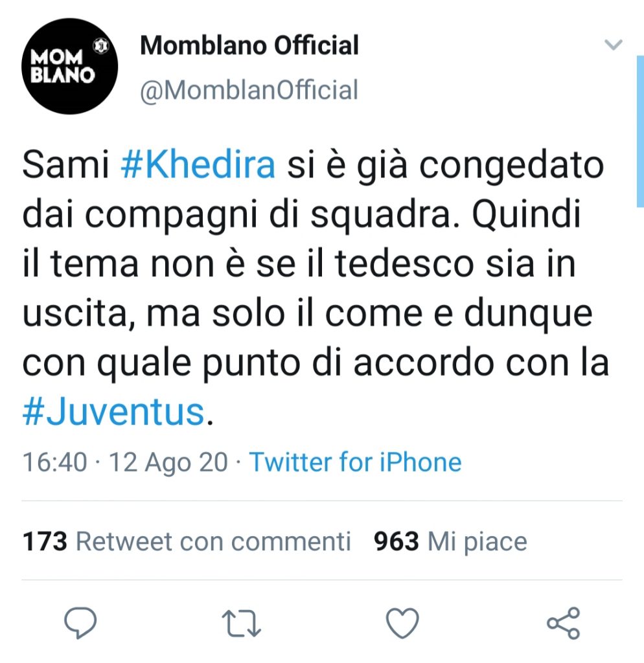Viewport: 644px width, 663px height.
Task: Click the Twitter for iPhone source link
Action: click(356, 462)
